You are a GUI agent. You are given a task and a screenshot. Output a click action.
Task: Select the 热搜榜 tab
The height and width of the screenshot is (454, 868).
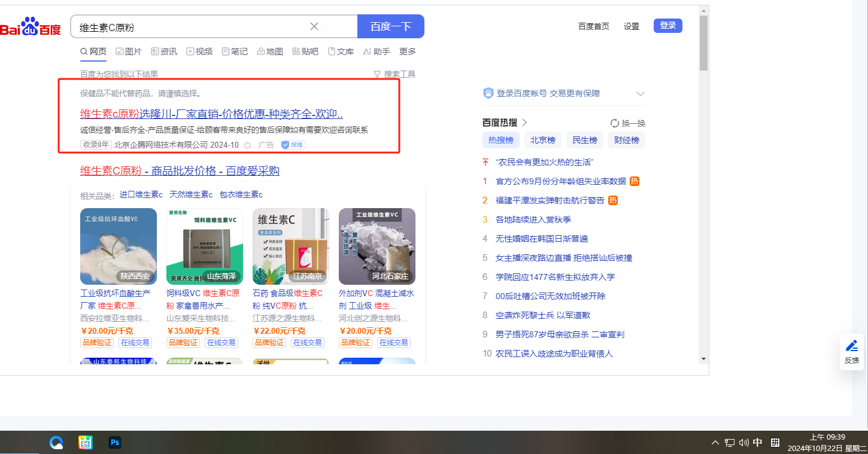(x=501, y=140)
